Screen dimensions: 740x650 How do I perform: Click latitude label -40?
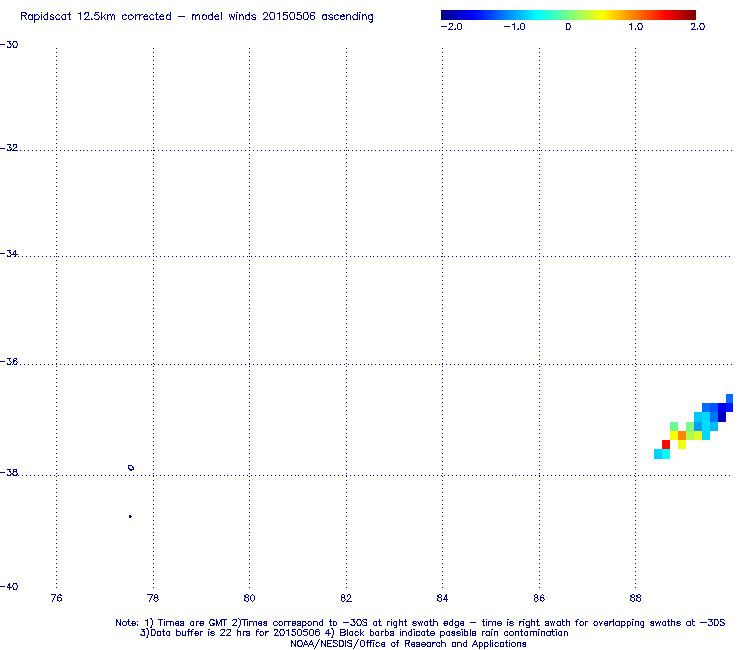click(9, 587)
